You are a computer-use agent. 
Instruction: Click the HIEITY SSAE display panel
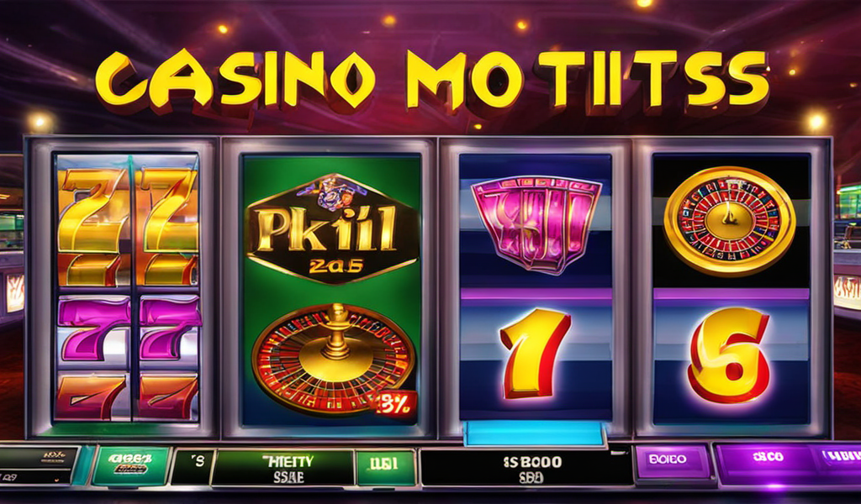point(283,467)
